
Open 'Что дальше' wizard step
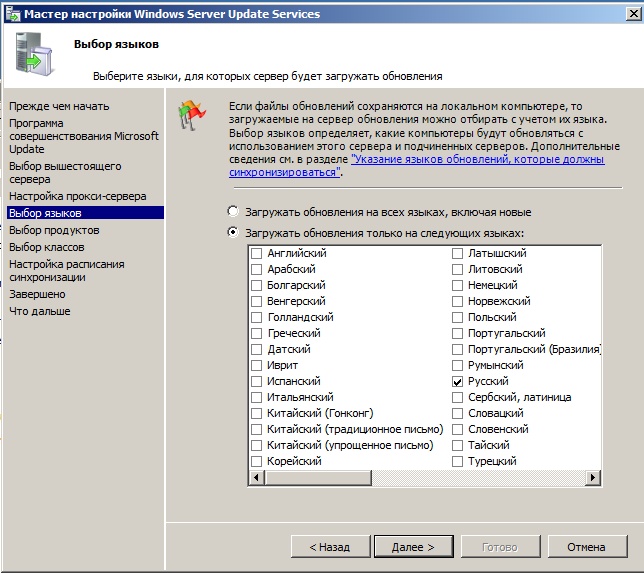coord(40,311)
